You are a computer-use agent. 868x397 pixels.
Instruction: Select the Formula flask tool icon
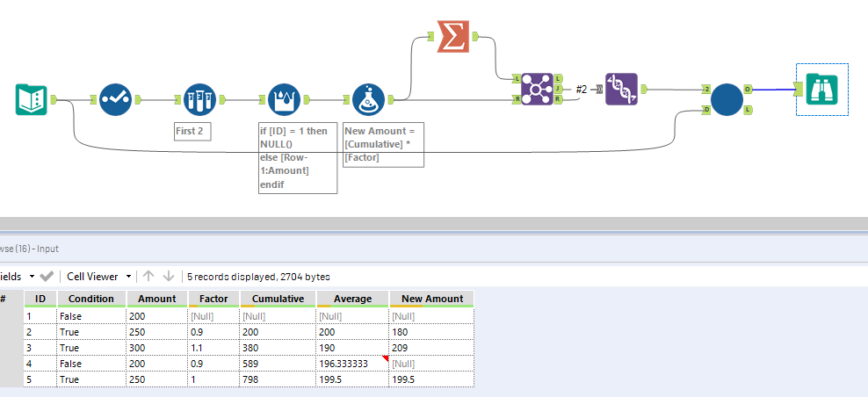[368, 99]
